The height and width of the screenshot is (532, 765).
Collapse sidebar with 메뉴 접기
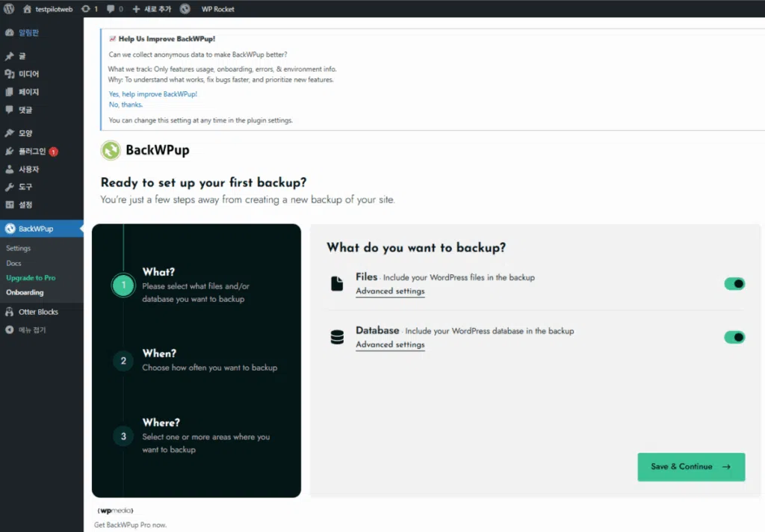coord(31,330)
